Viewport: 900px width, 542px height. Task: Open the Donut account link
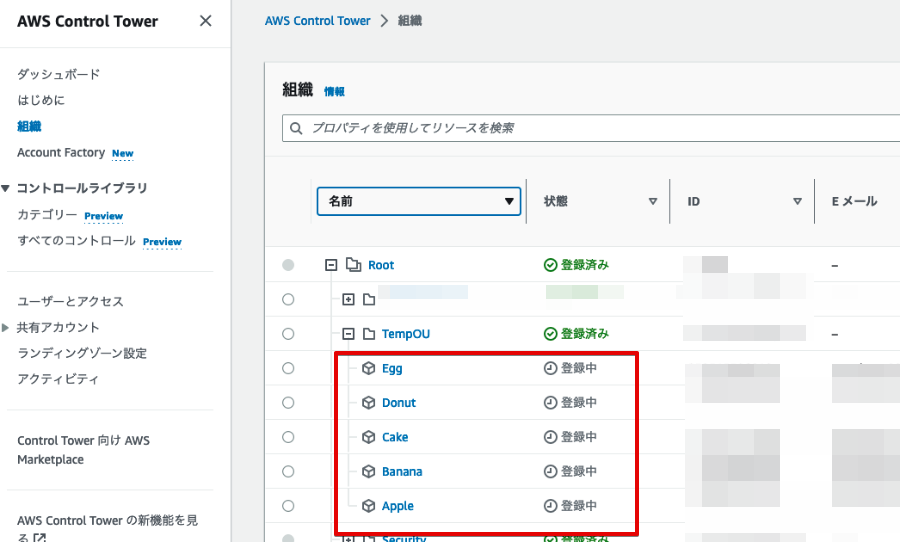point(399,402)
